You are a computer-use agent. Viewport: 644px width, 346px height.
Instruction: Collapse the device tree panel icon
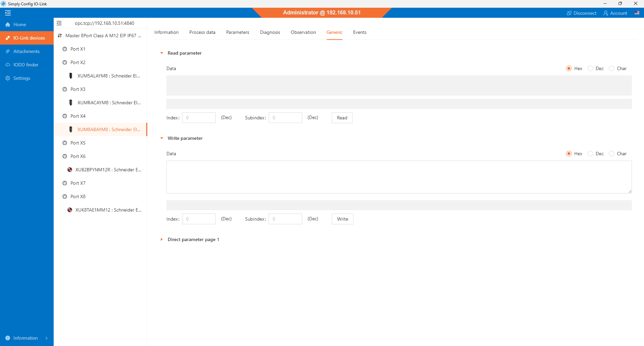pyautogui.click(x=59, y=23)
